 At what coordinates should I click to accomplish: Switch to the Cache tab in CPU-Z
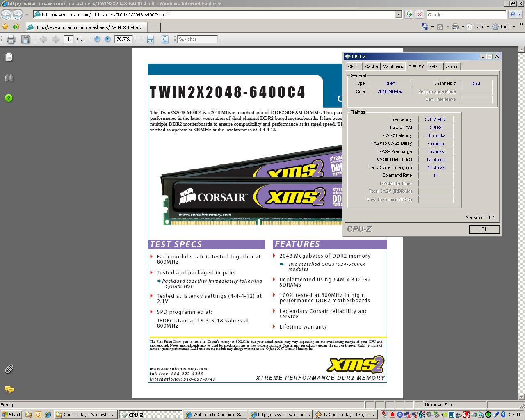tap(371, 66)
